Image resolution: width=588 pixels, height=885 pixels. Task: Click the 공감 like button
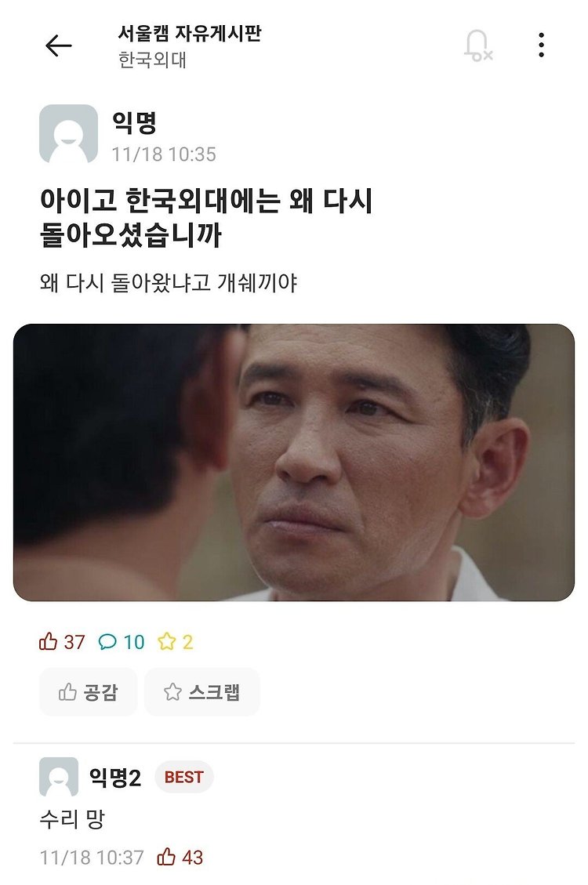88,692
